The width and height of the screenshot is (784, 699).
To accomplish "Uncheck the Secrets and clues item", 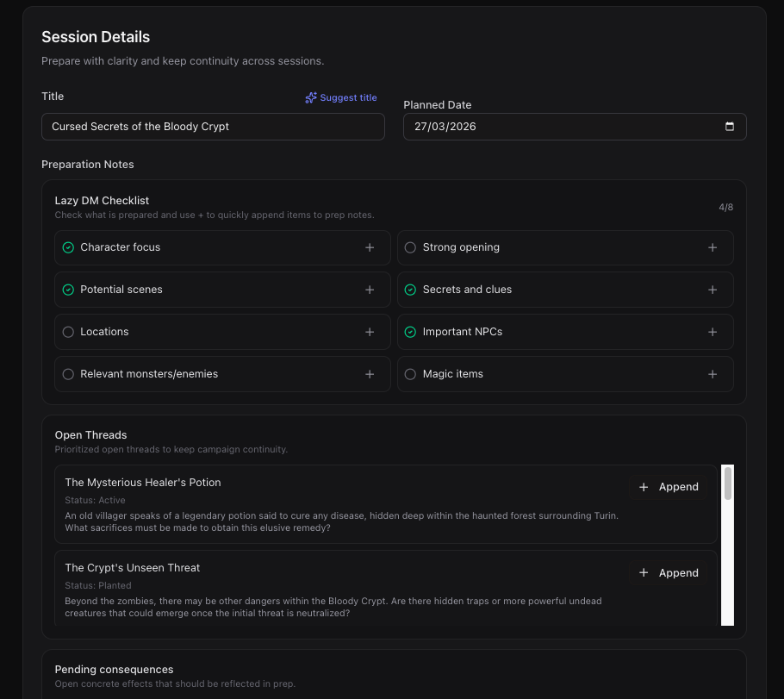I will tap(410, 290).
